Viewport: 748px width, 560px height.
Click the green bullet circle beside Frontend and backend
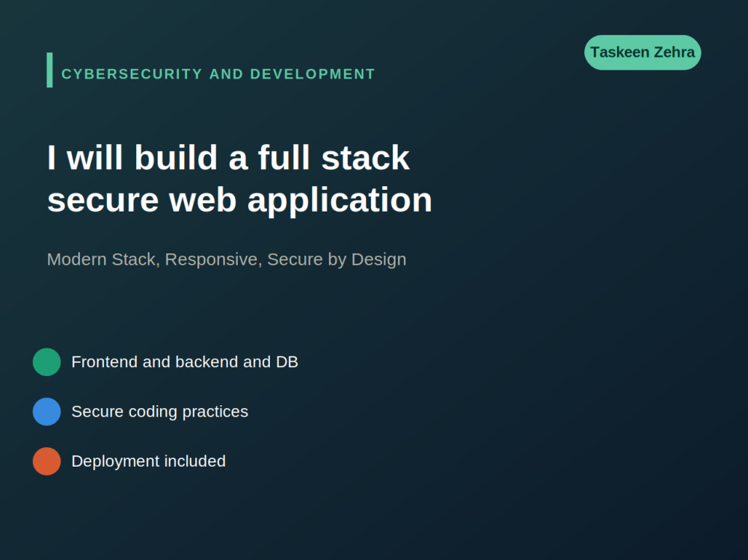(46, 362)
